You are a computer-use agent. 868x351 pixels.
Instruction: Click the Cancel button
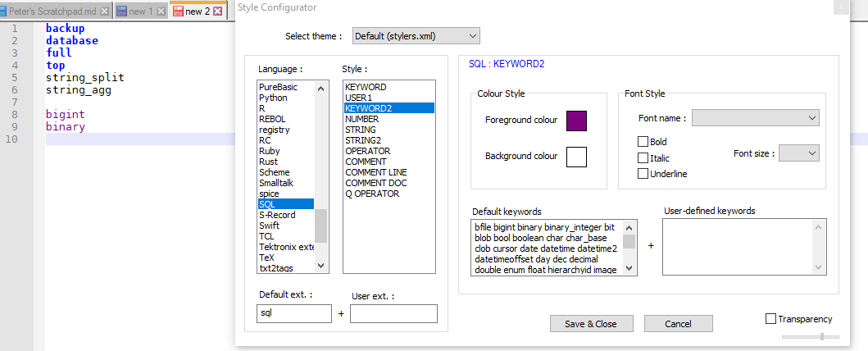pyautogui.click(x=678, y=324)
